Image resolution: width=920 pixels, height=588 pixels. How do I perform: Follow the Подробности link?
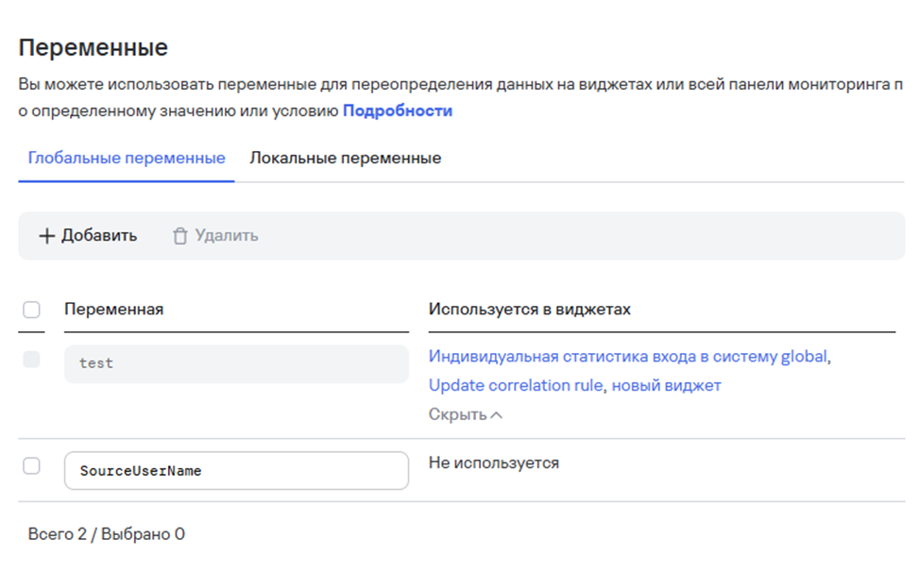(397, 110)
